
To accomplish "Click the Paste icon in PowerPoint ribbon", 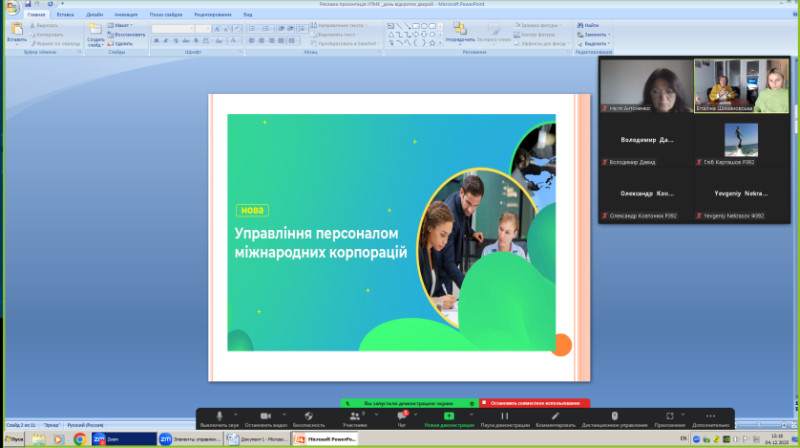I will 16,30.
